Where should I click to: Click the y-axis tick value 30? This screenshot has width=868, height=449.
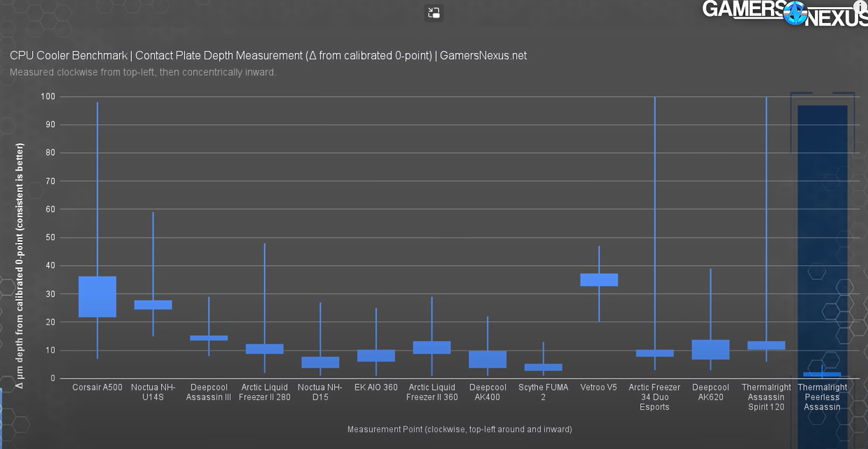coord(50,294)
